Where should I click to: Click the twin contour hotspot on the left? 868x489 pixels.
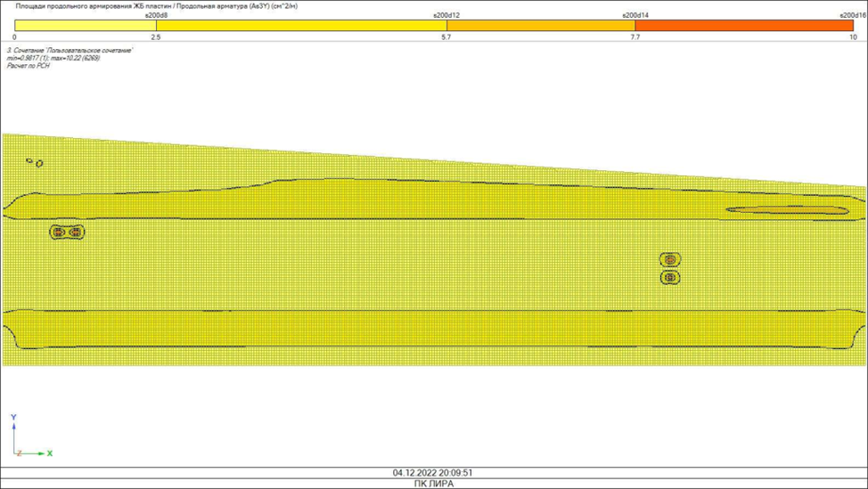(x=67, y=232)
